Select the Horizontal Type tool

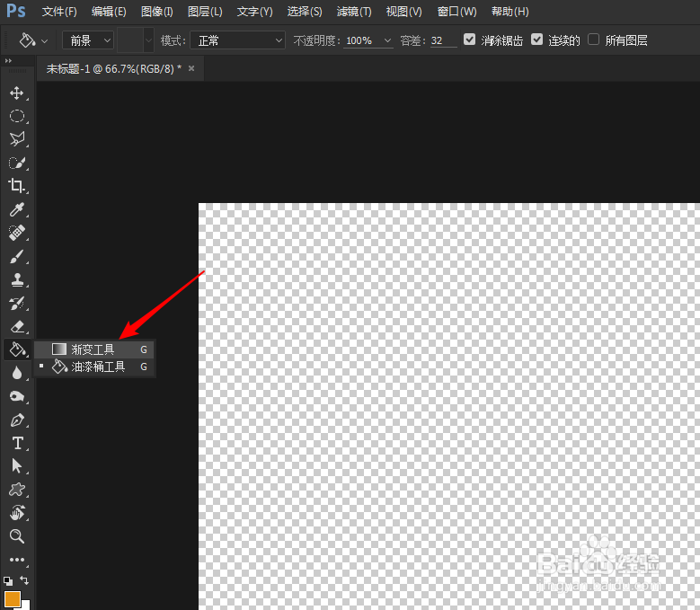pos(17,443)
